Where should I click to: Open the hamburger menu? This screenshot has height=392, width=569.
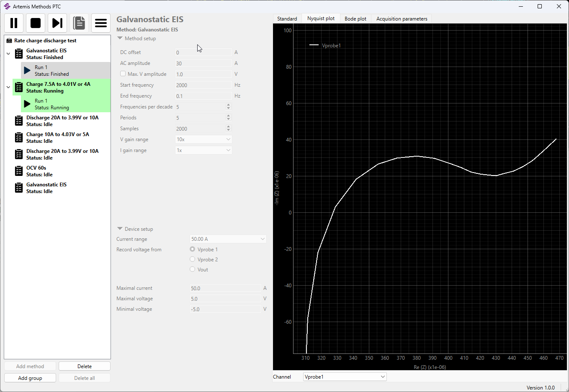pos(101,23)
